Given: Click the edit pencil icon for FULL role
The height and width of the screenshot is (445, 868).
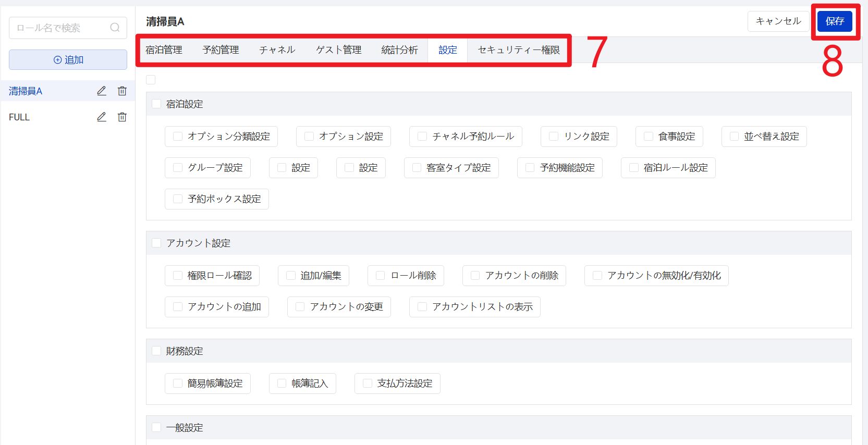Looking at the screenshot, I should pos(102,117).
